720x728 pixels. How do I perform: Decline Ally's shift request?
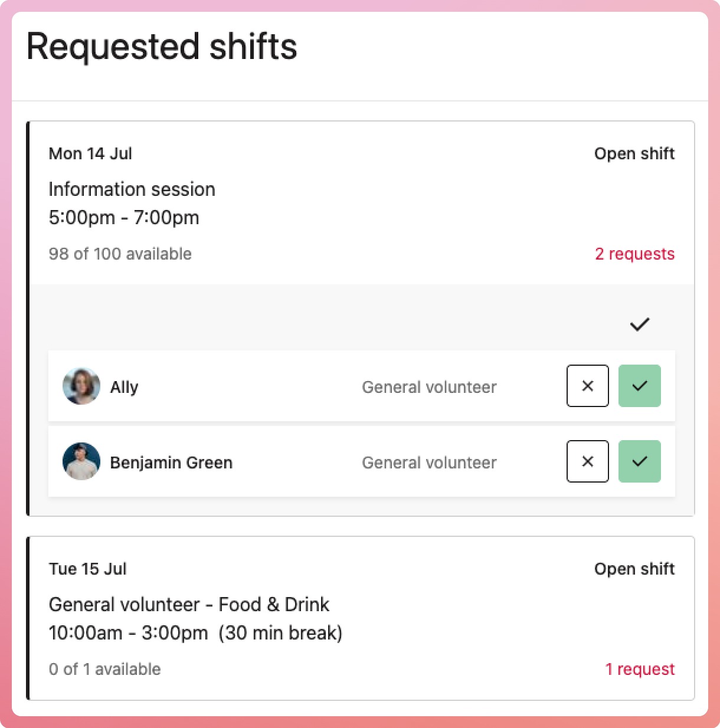point(587,386)
